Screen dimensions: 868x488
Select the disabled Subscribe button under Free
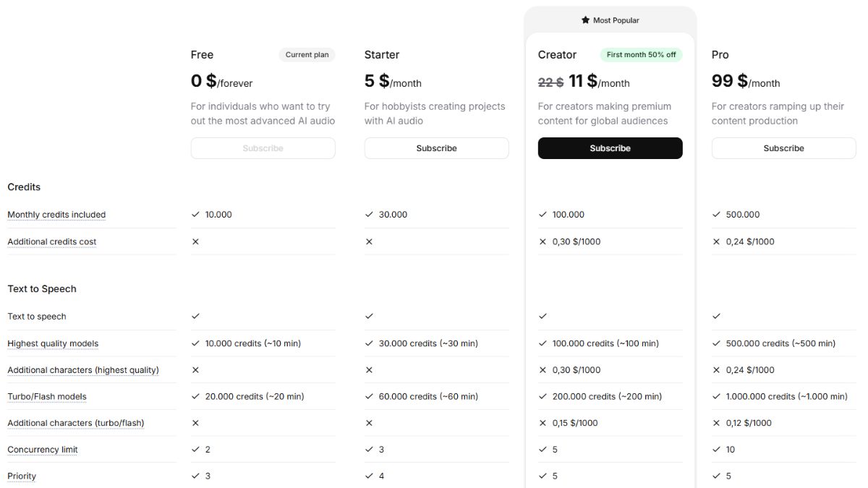(263, 147)
